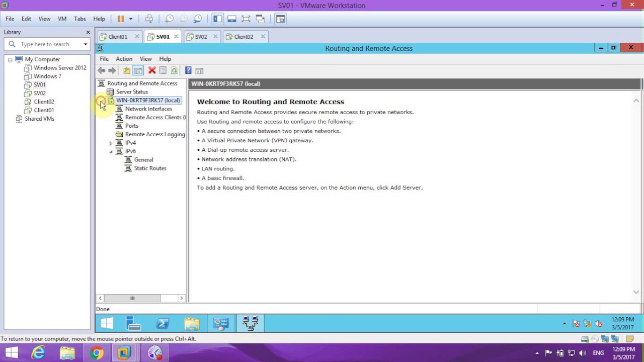Select Static Routes under IPv6

[150, 168]
